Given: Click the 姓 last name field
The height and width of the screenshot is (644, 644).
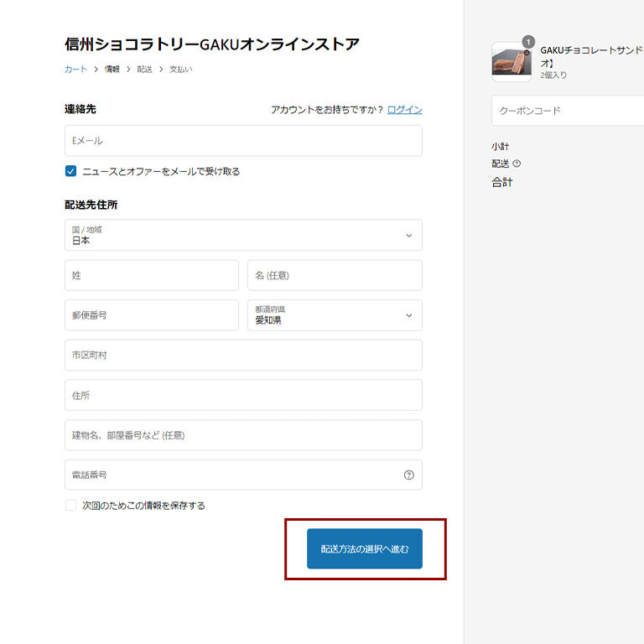Looking at the screenshot, I should 152,275.
